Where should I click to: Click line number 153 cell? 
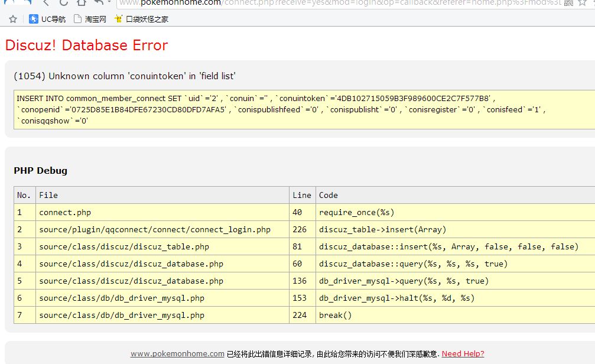[x=303, y=298]
